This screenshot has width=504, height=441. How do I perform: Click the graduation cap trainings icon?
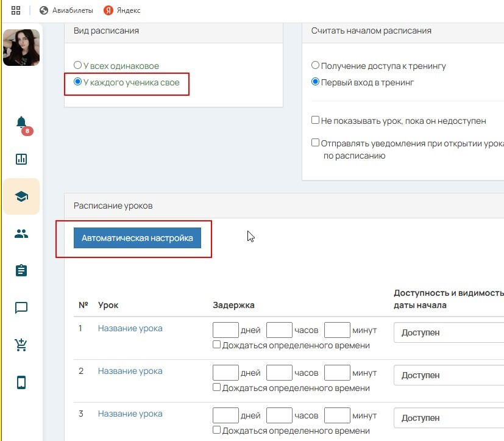coord(21,196)
